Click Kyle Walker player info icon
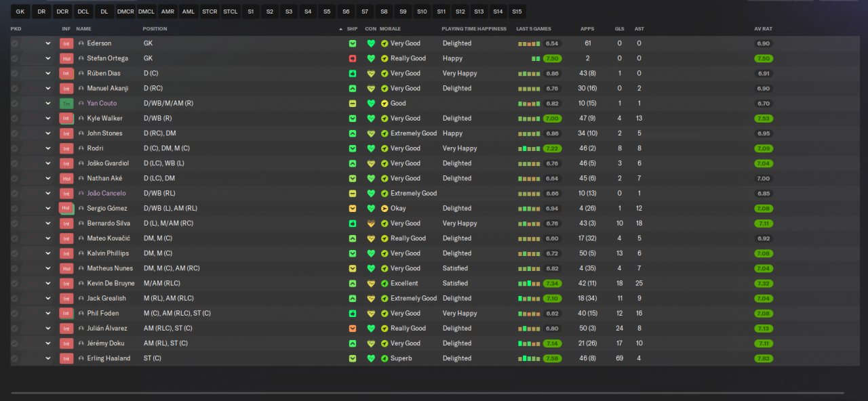Image resolution: width=868 pixels, height=401 pixels. tap(81, 119)
